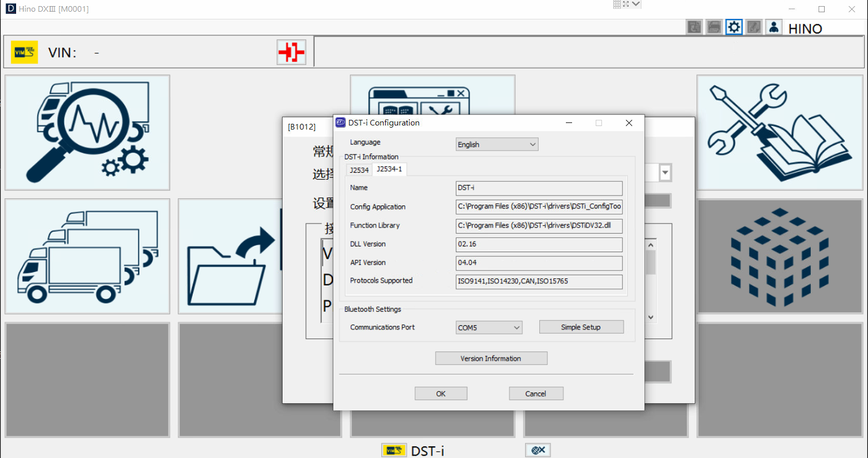Viewport: 868px width, 458px height.
Task: Open the user account icon near HINO logo
Action: [x=773, y=26]
